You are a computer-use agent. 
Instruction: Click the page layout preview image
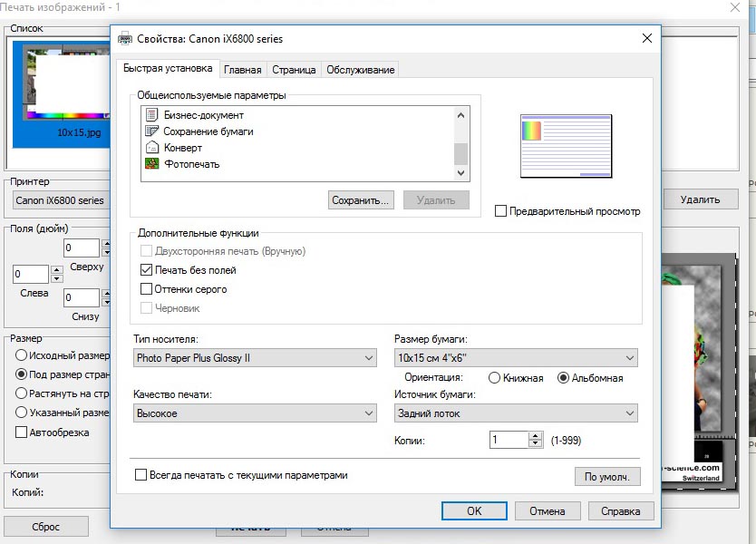(x=566, y=146)
